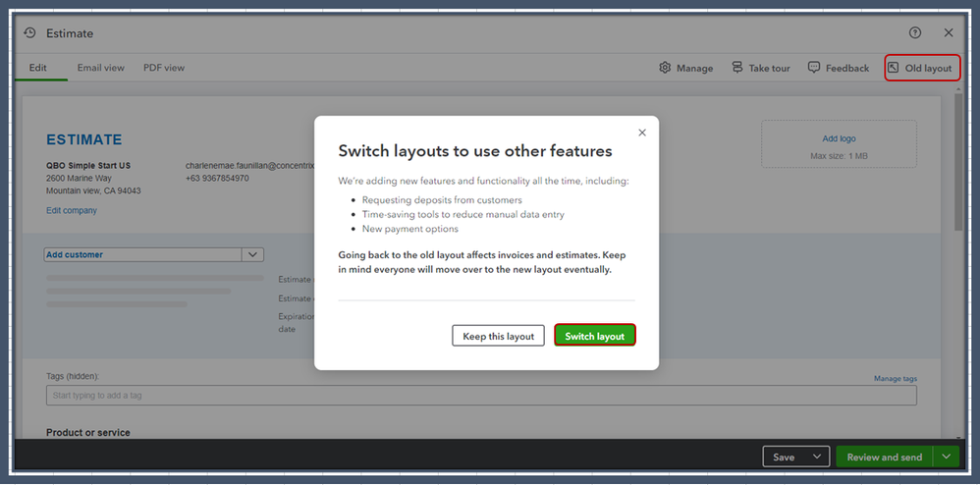Open the Edit company link
Screen dimensions: 980x485
pos(72,211)
